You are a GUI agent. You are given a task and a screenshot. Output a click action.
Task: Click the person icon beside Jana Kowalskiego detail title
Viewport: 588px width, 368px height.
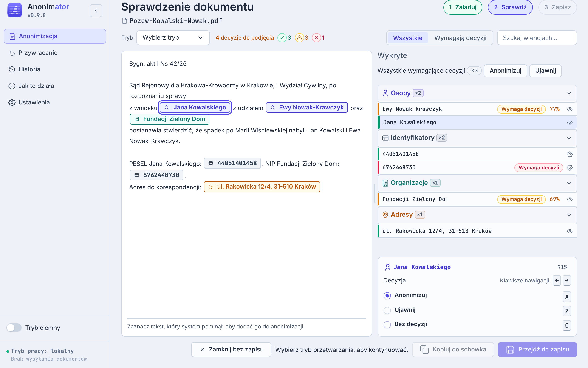[x=387, y=267]
